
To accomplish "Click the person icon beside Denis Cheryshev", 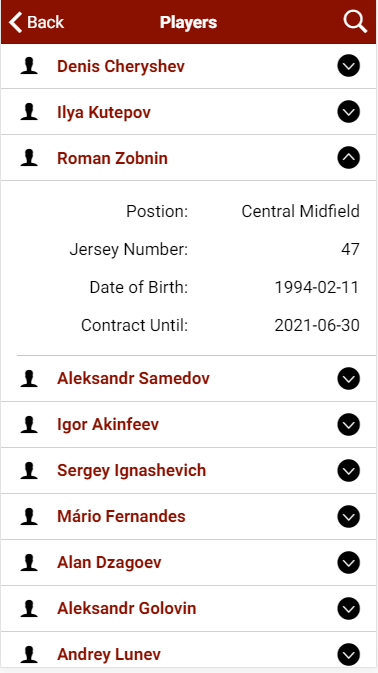I will (x=29, y=67).
